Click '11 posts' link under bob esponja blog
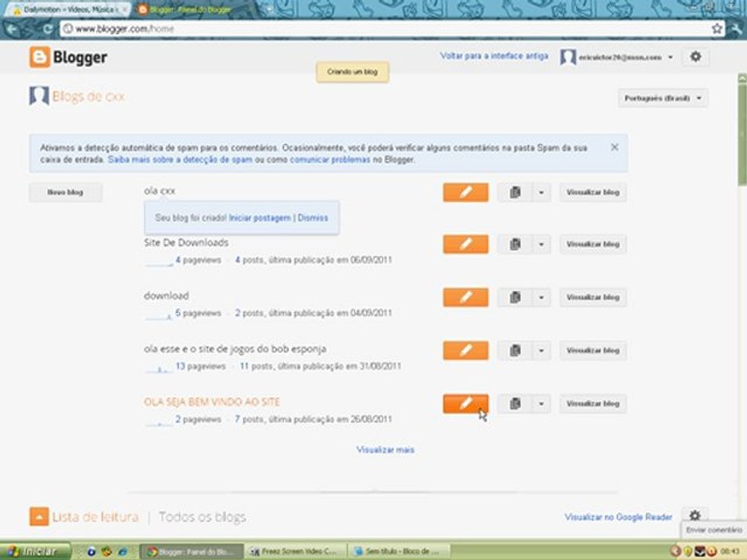Image resolution: width=747 pixels, height=560 pixels. point(256,366)
